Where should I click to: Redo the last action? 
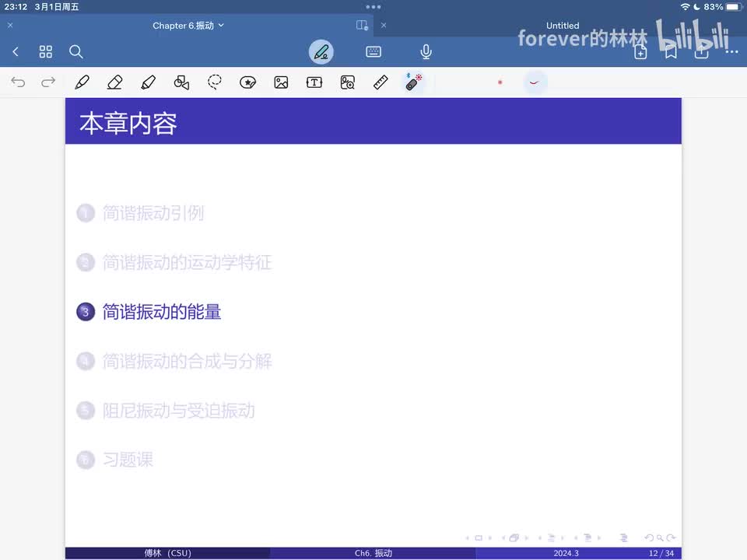[x=48, y=82]
